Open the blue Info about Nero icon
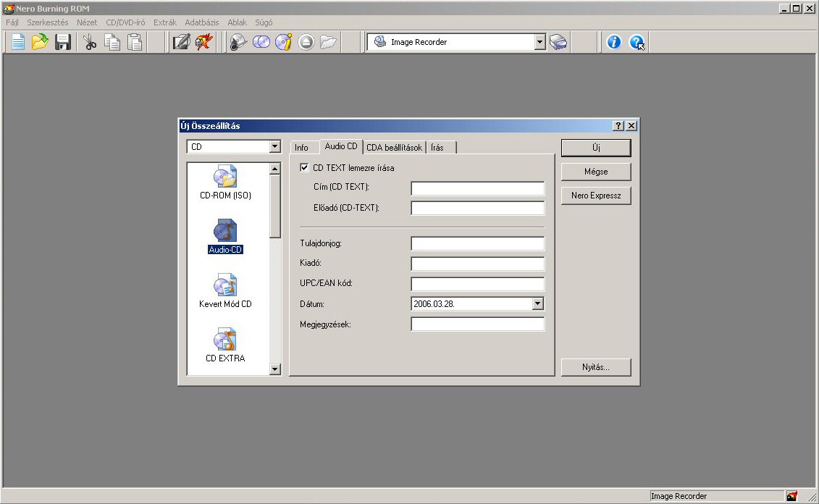The image size is (819, 504). [x=614, y=42]
